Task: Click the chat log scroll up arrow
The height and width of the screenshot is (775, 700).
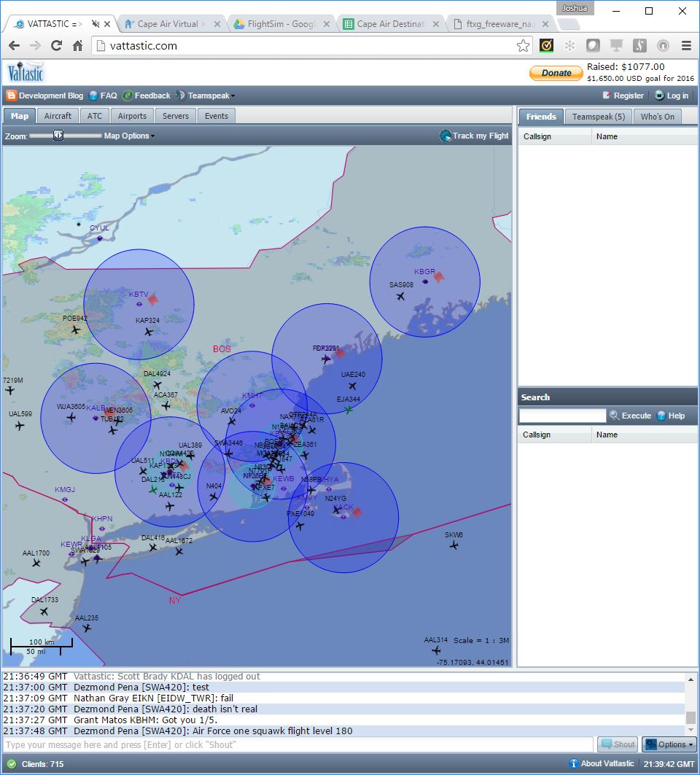Action: coord(691,679)
